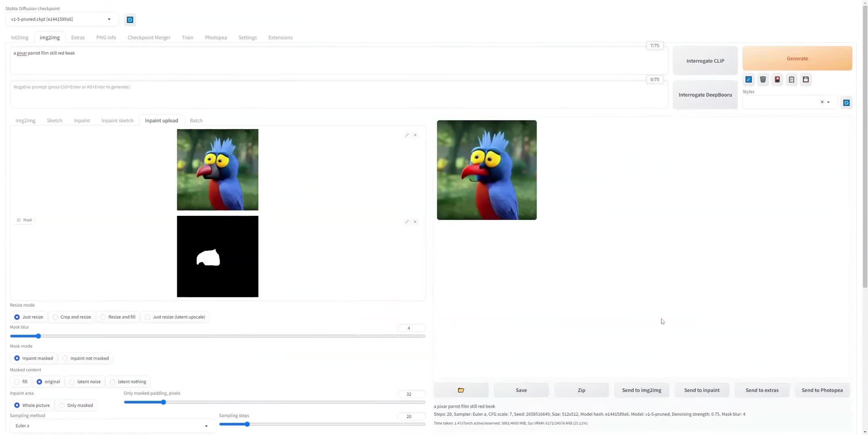
Task: Refresh the Styles list
Action: (x=846, y=103)
